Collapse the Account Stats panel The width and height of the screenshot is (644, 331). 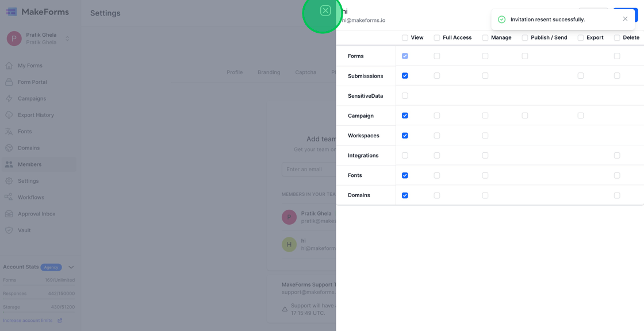[x=71, y=267]
